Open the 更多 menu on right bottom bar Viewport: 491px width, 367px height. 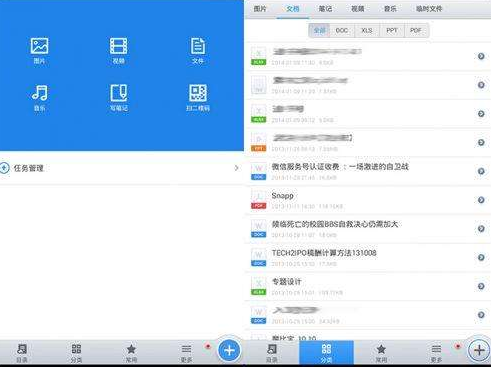[436, 353]
